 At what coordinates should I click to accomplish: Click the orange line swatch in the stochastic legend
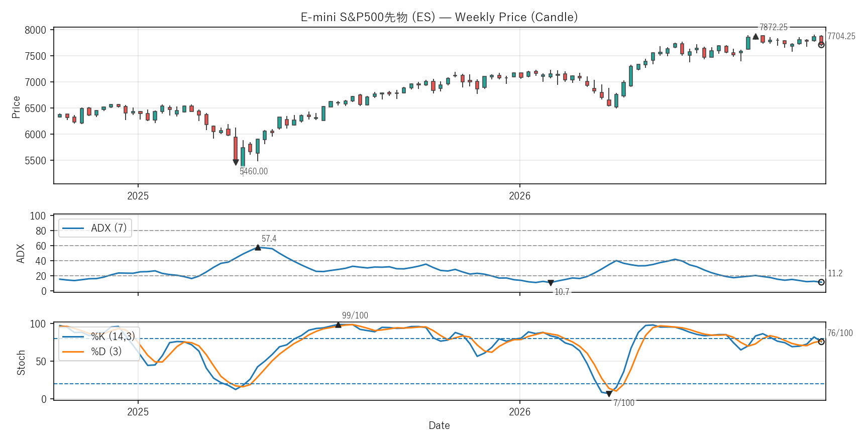coord(73,352)
